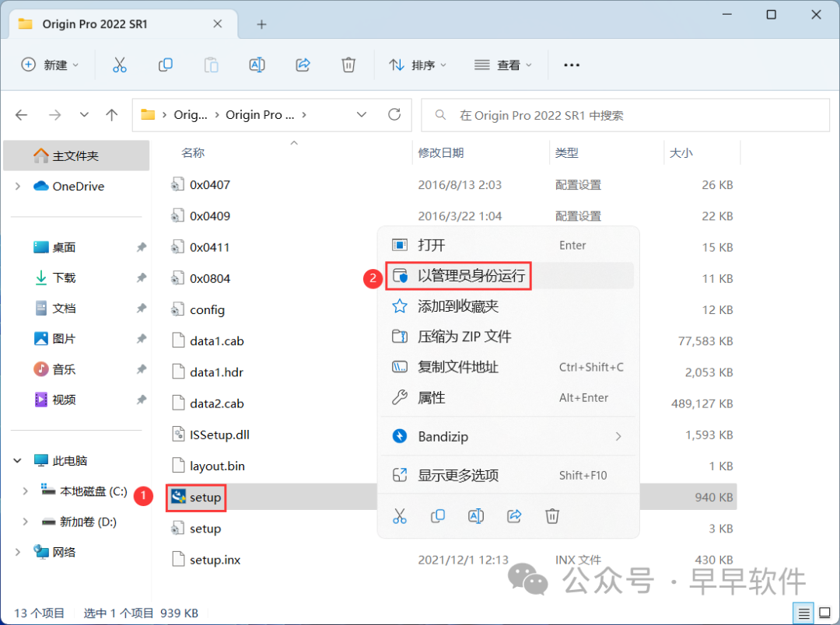Open 桌面 (Desktop) in sidebar
The width and height of the screenshot is (840, 625).
[64, 247]
